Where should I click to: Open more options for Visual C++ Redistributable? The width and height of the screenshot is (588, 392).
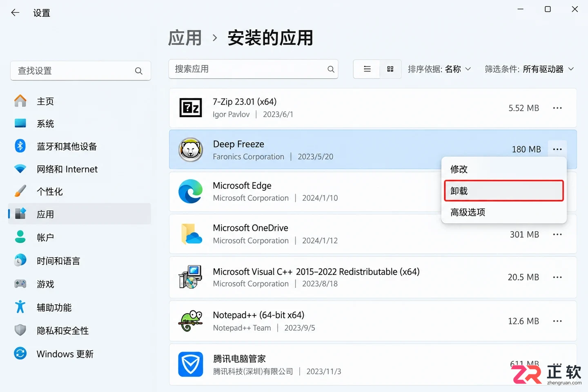(x=557, y=277)
